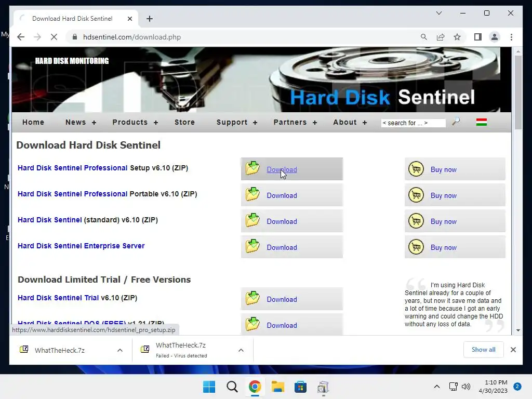Image resolution: width=532 pixels, height=399 pixels.
Task: Click the Enterprise Server download folder icon
Action: coord(253,246)
